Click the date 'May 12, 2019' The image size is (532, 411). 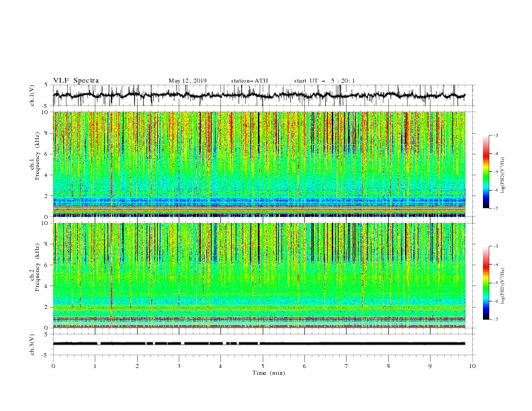(187, 81)
